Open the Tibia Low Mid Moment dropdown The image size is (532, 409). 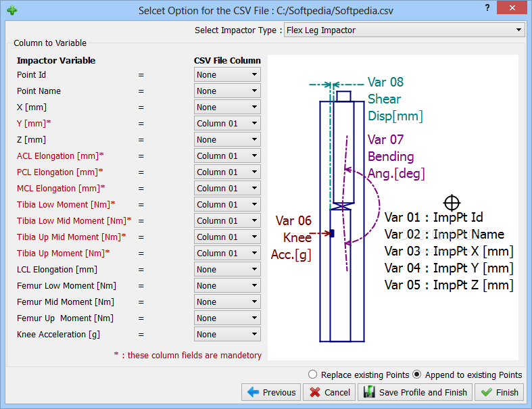(x=227, y=220)
